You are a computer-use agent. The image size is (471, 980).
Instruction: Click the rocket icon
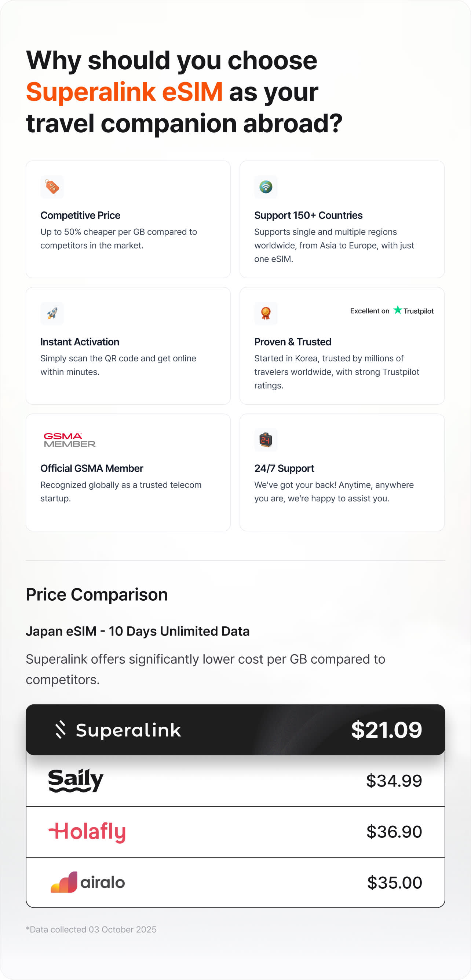pyautogui.click(x=52, y=313)
